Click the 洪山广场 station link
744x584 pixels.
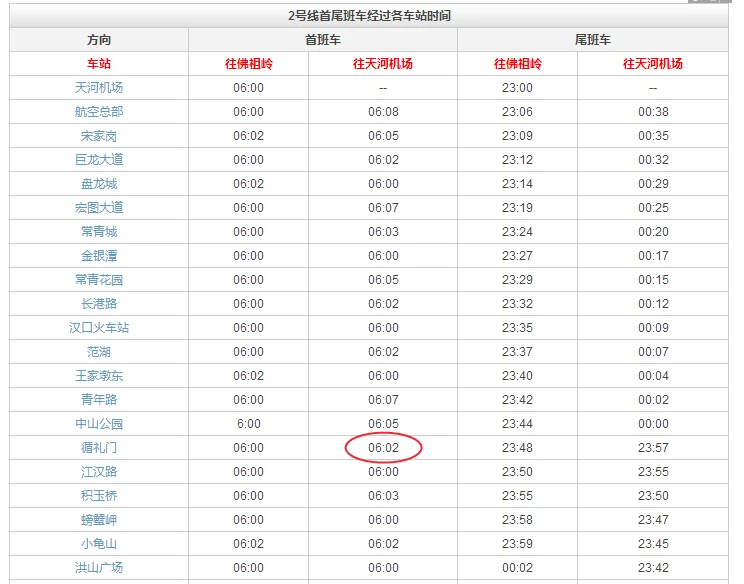(x=99, y=568)
